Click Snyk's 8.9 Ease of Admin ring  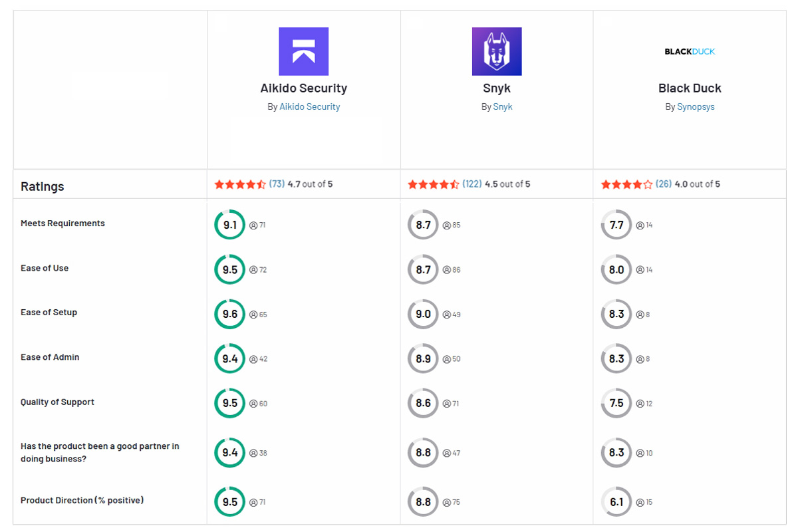pos(423,358)
